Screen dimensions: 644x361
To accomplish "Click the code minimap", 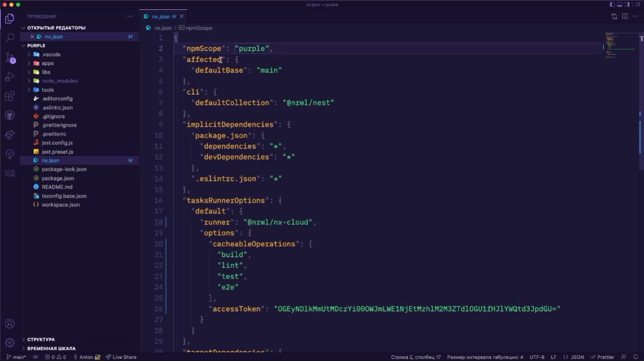I will pos(621,45).
